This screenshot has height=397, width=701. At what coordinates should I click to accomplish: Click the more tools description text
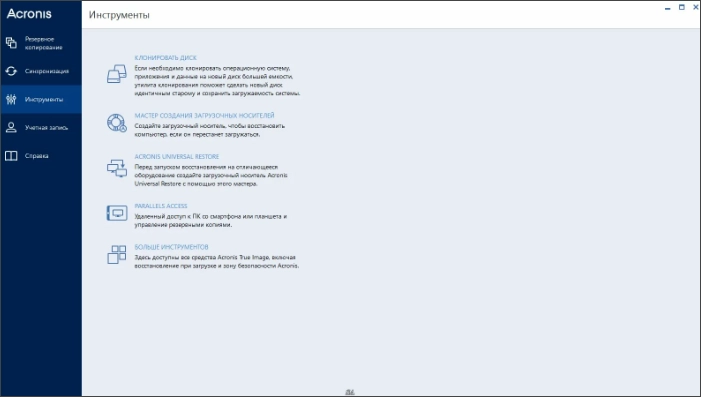pyautogui.click(x=217, y=262)
